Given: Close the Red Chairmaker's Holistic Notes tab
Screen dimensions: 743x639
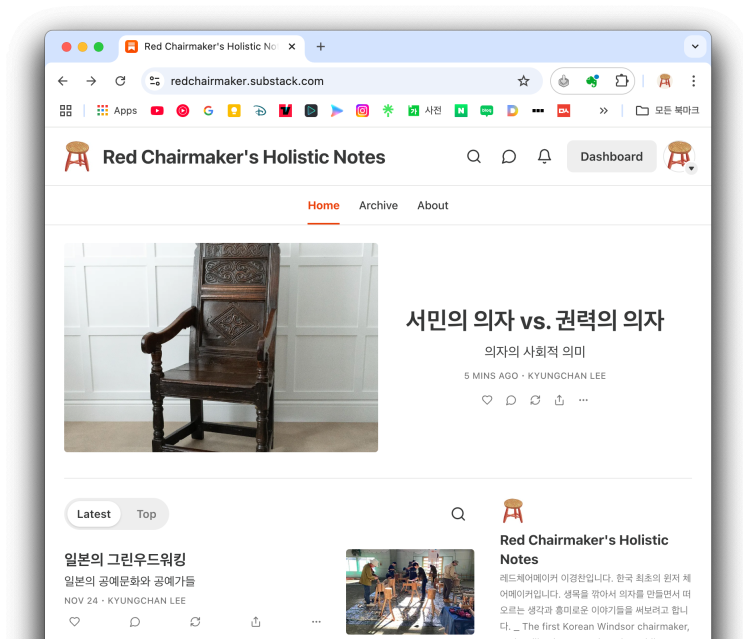Looking at the screenshot, I should pyautogui.click(x=292, y=46).
